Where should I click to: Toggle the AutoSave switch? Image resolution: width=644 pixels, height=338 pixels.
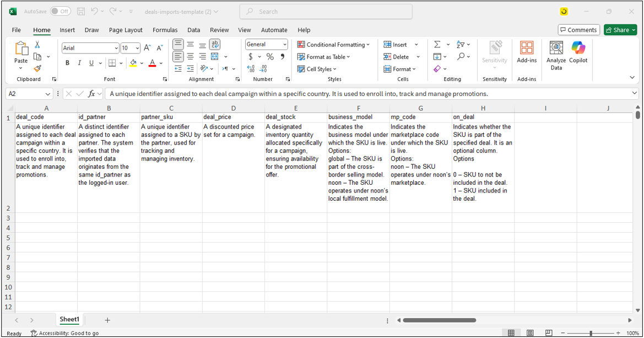point(60,11)
